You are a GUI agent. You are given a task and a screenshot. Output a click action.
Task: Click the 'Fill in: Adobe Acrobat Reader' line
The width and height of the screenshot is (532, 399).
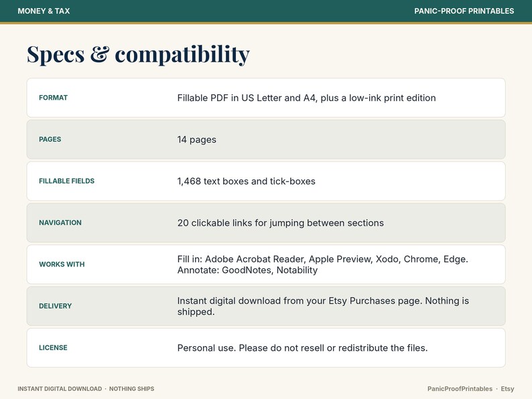click(x=323, y=259)
